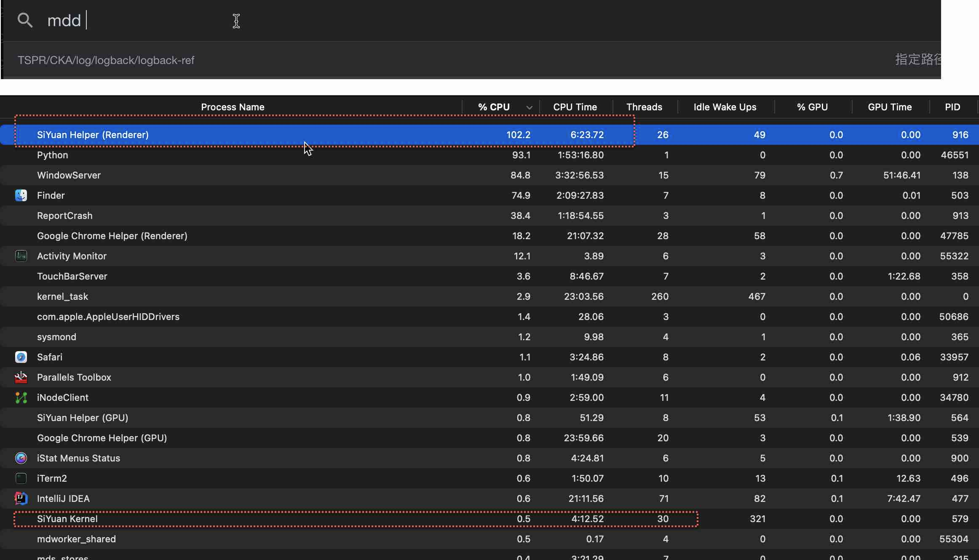Click the % GPU column header
Screen dimensions: 979x560
coord(812,107)
